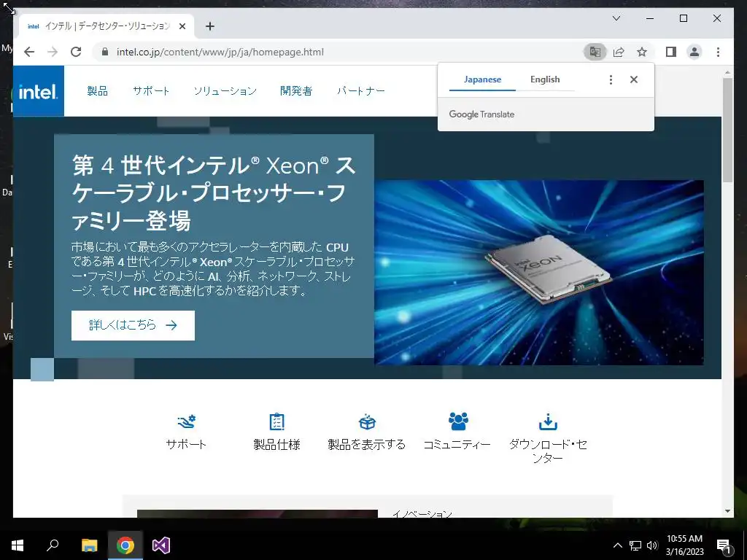Click the 詳しくはこちら button
This screenshot has width=747, height=560.
pyautogui.click(x=133, y=325)
